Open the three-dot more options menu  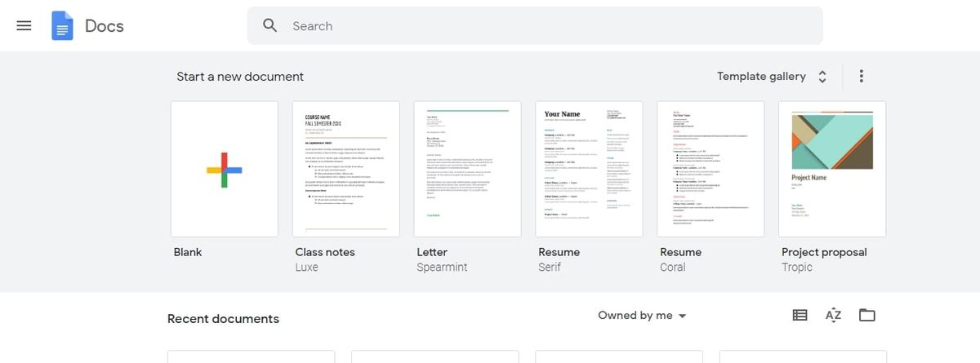(x=861, y=77)
